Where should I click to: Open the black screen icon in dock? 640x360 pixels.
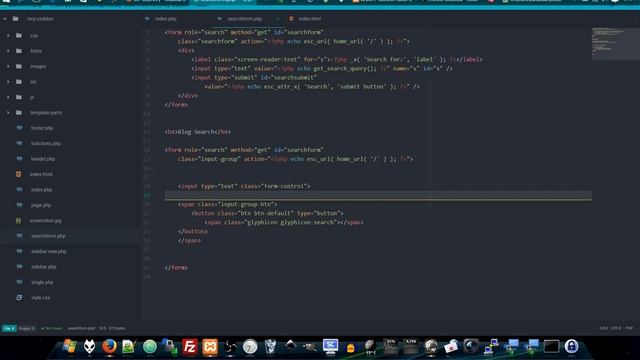tap(551, 347)
